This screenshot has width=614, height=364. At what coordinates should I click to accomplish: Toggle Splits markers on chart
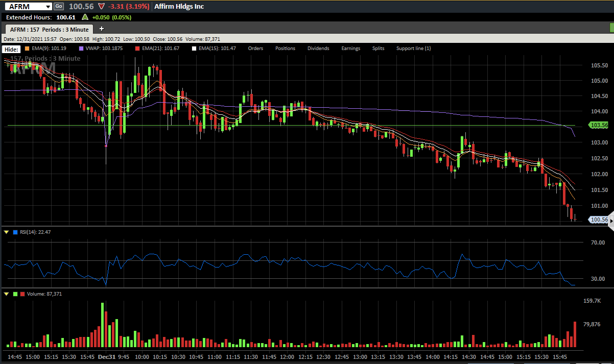378,48
